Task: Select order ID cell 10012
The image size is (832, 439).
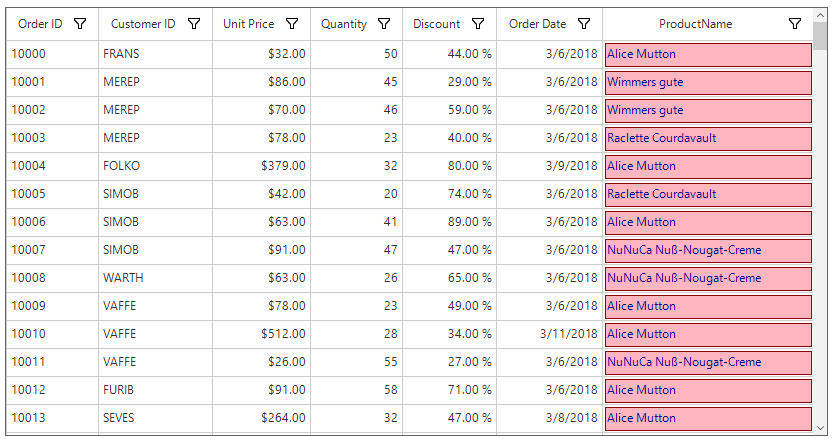Action: click(52, 390)
